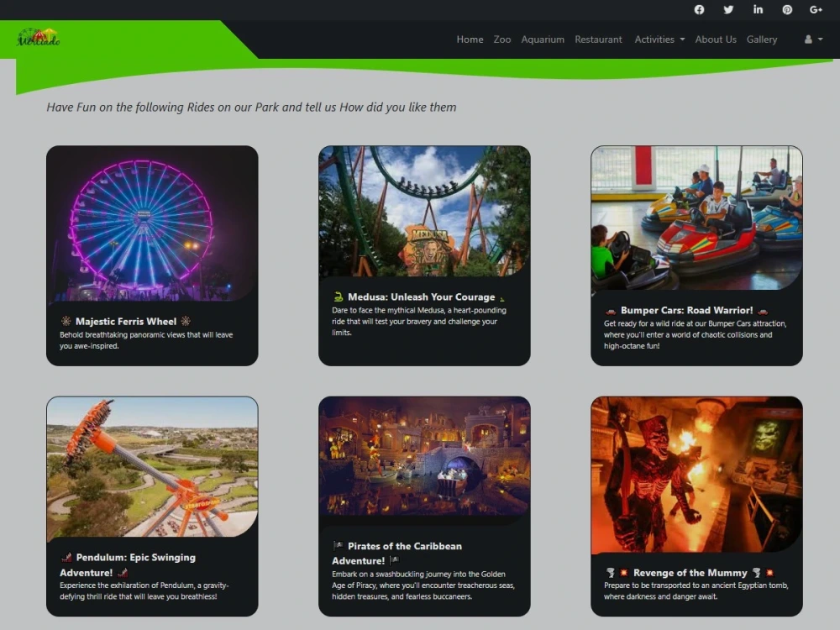Click the bumper cars photo
840x630 pixels.
point(696,218)
